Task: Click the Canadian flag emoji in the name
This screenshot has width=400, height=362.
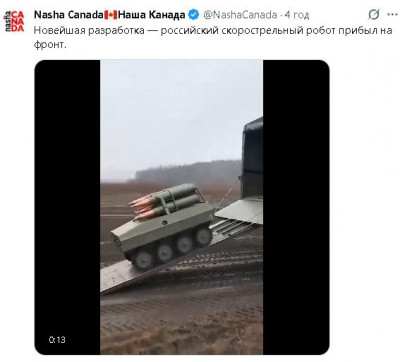Action: tap(110, 15)
